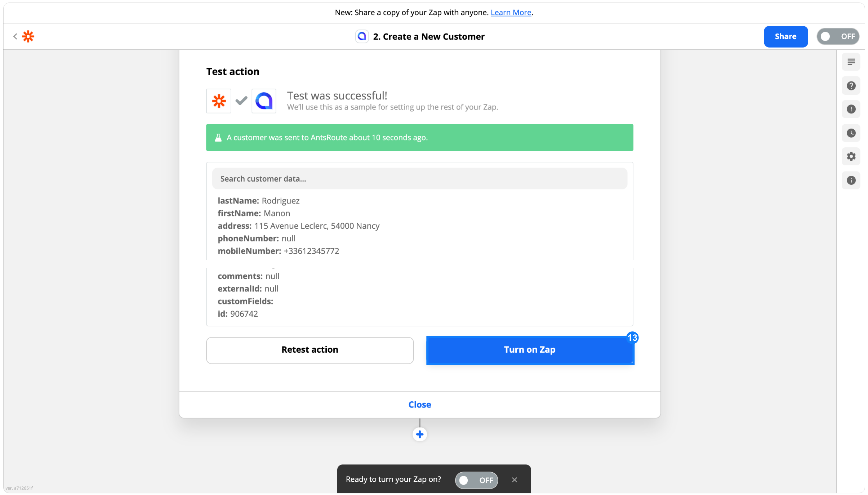Screen dimensions: 868x495
Task: Click the 'phoneNumber: null' row
Action: coord(257,238)
